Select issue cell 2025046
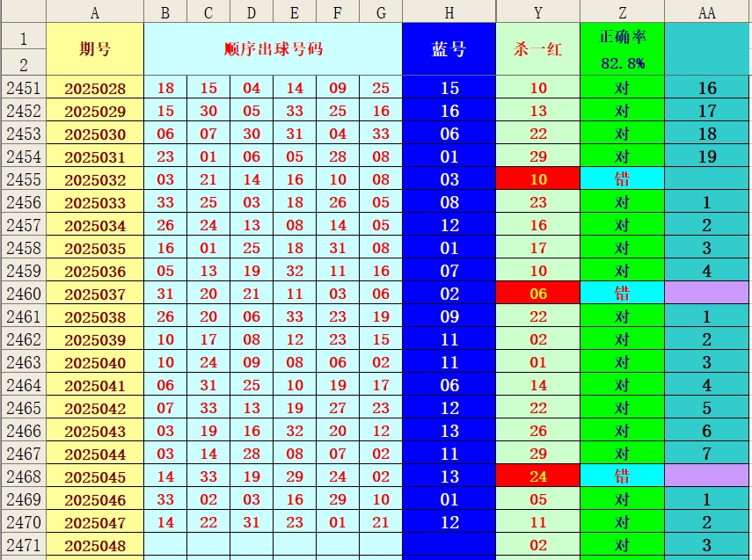752x560 pixels. tap(95, 499)
